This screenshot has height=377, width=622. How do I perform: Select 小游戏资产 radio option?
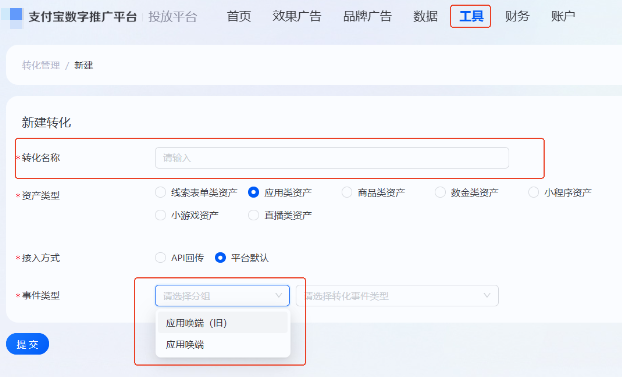coord(160,215)
